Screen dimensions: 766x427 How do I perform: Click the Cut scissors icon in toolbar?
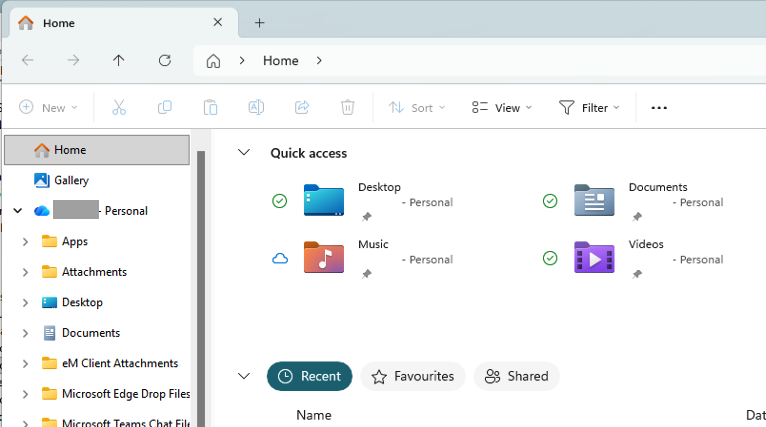point(119,107)
